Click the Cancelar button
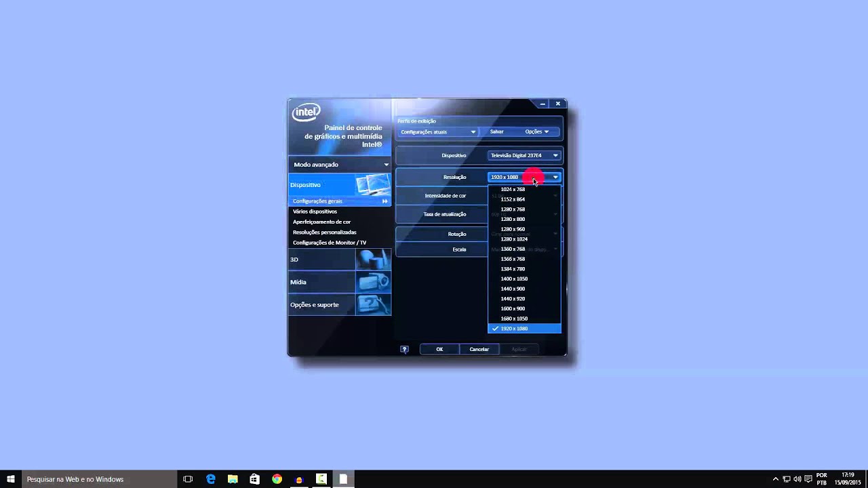 [479, 350]
